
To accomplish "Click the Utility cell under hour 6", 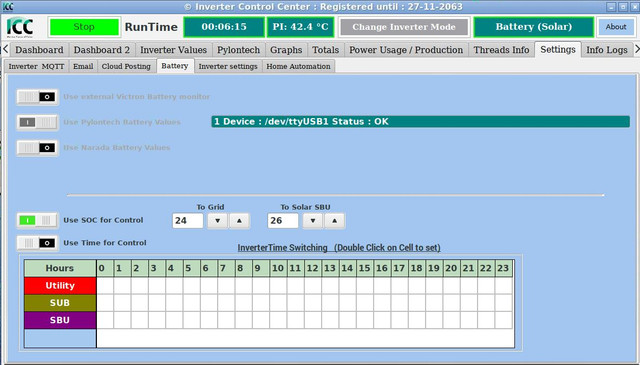I will [209, 286].
